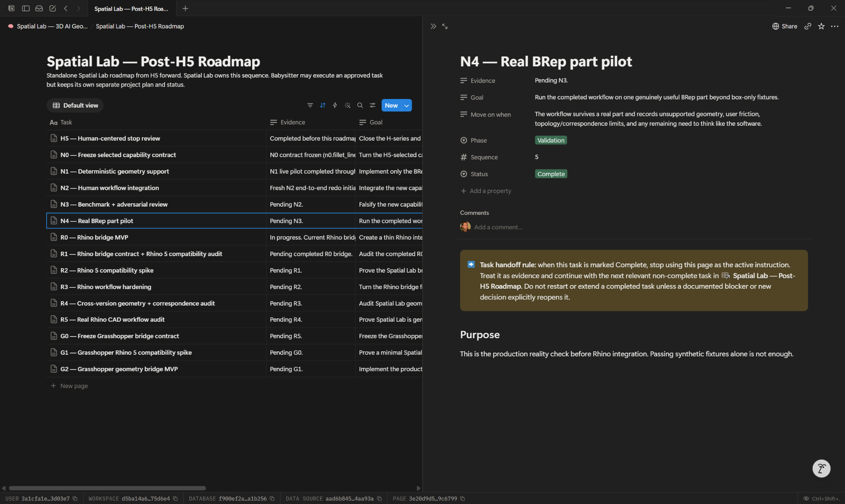
Task: Open the automations lightning icon
Action: pyautogui.click(x=335, y=106)
